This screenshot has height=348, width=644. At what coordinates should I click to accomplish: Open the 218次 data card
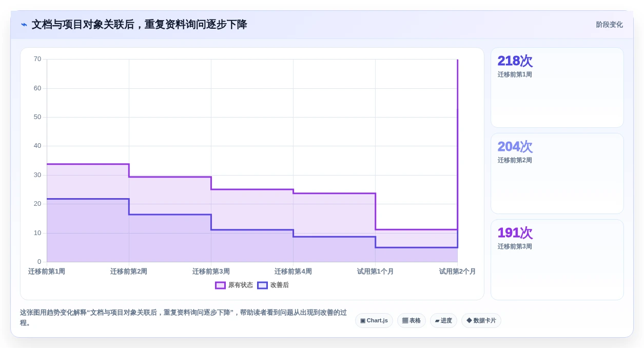(x=557, y=88)
